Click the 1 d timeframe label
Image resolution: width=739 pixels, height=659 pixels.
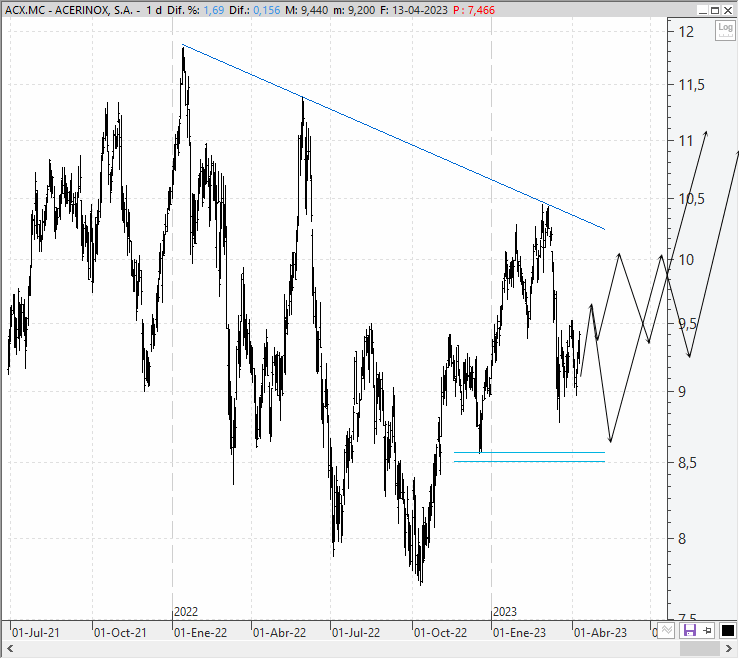pos(154,10)
